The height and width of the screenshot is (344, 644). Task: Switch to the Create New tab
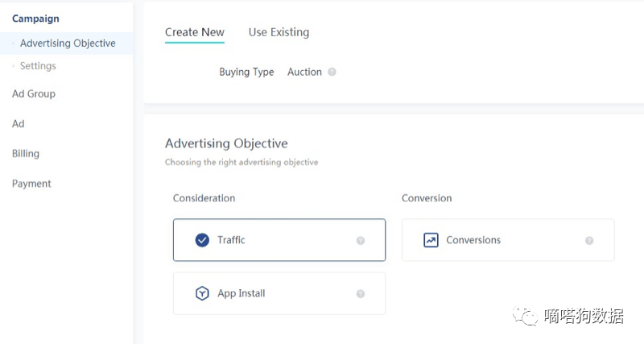pyautogui.click(x=194, y=32)
